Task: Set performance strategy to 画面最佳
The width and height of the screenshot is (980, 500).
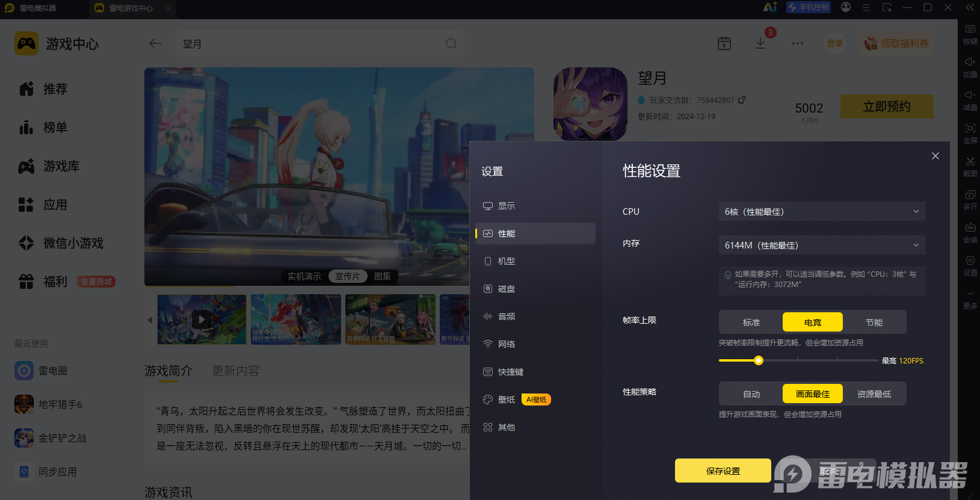Action: pyautogui.click(x=813, y=394)
